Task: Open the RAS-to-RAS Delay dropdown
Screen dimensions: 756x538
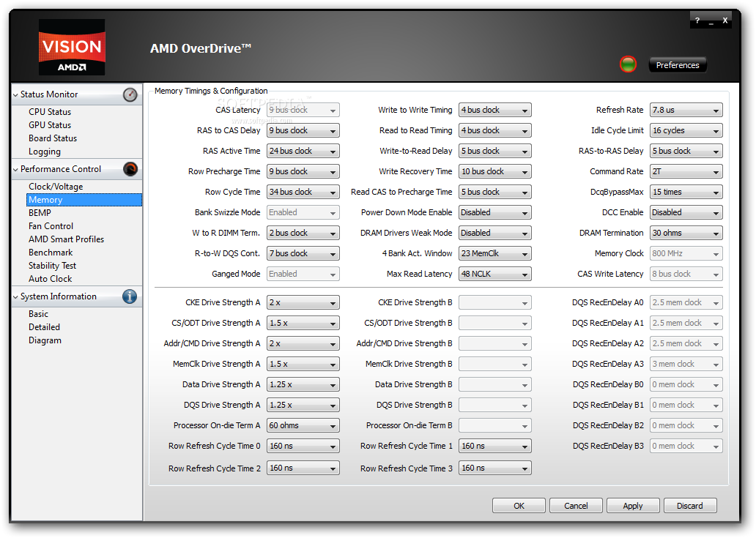Action: 686,152
